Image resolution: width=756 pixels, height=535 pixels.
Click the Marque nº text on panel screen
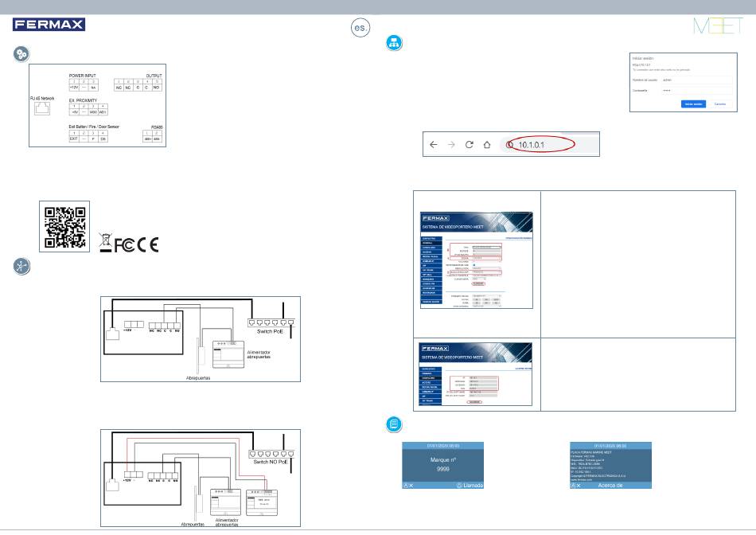[x=442, y=459]
